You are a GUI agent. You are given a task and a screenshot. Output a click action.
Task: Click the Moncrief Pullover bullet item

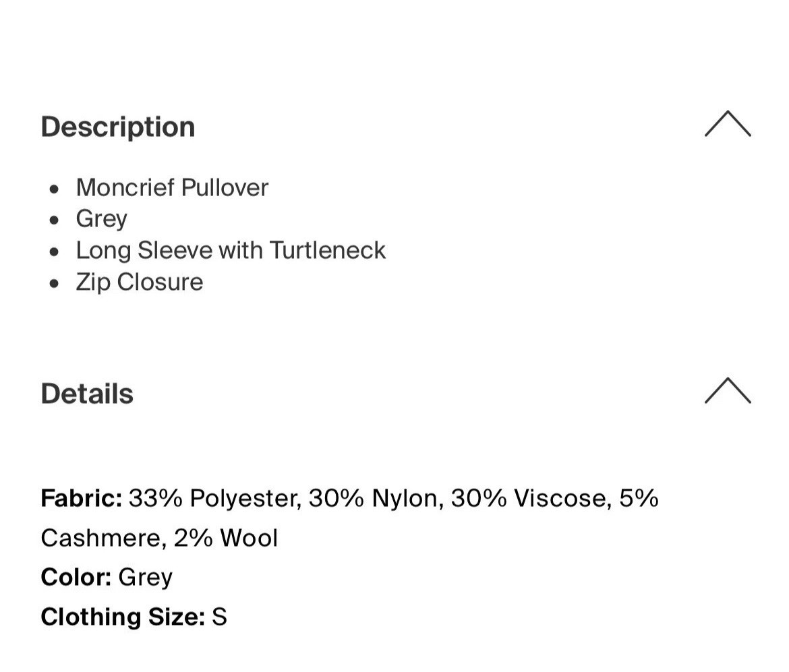point(172,187)
